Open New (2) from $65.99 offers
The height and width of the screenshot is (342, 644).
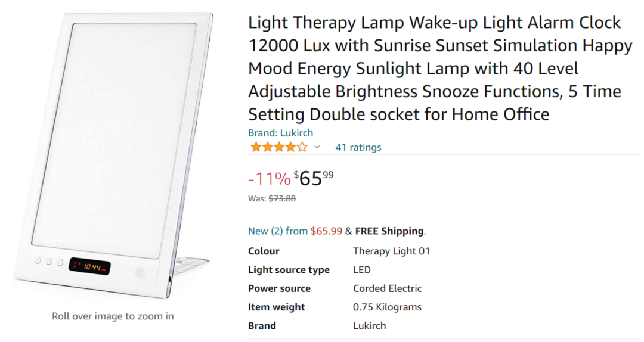[x=295, y=231]
